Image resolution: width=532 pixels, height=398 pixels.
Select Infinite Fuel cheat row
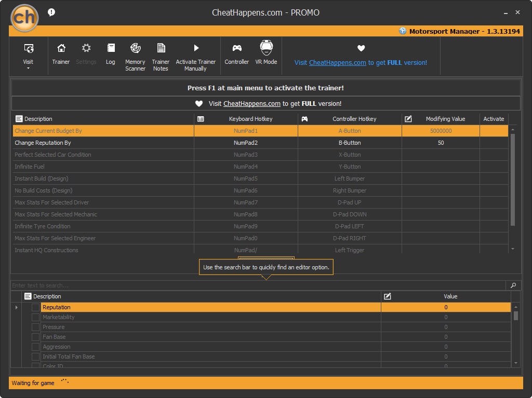coord(260,167)
